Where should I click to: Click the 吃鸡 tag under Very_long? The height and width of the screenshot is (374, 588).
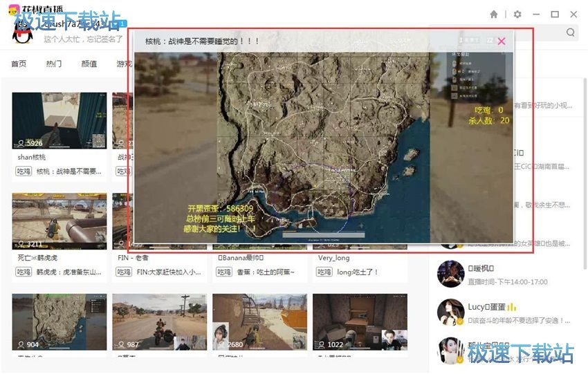pyautogui.click(x=324, y=272)
